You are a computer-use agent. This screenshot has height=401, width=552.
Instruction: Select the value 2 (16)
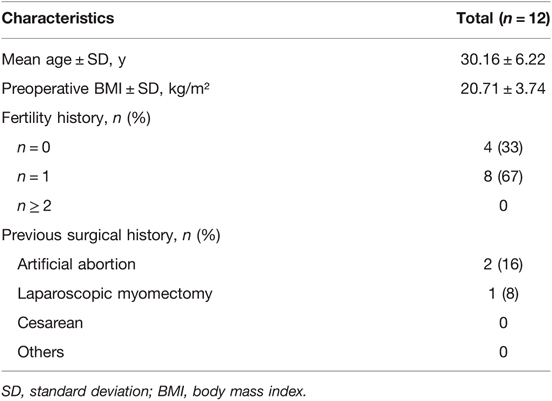[503, 264]
